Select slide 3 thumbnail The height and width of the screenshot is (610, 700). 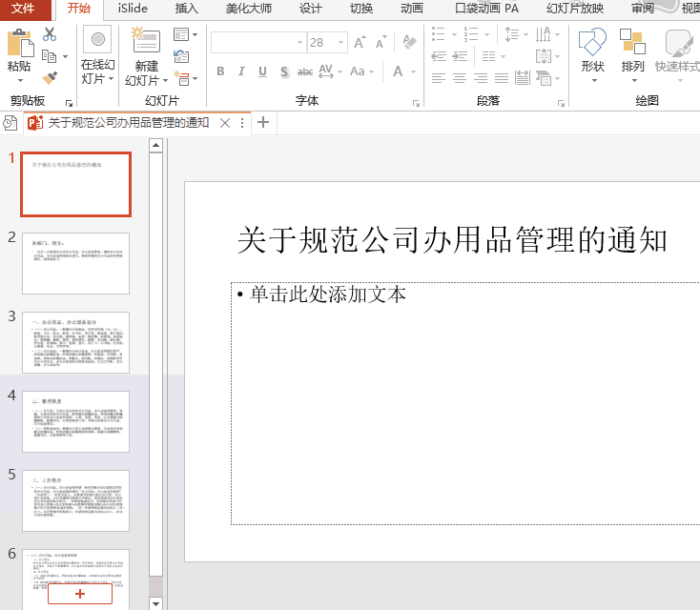pos(75,342)
